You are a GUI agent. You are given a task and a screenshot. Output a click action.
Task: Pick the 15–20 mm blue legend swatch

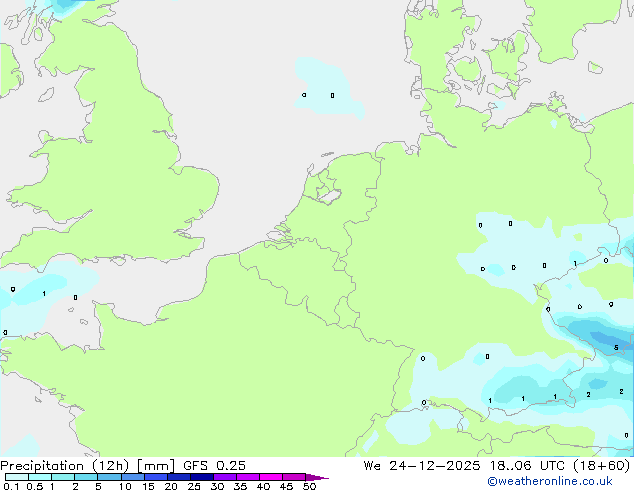(156, 477)
